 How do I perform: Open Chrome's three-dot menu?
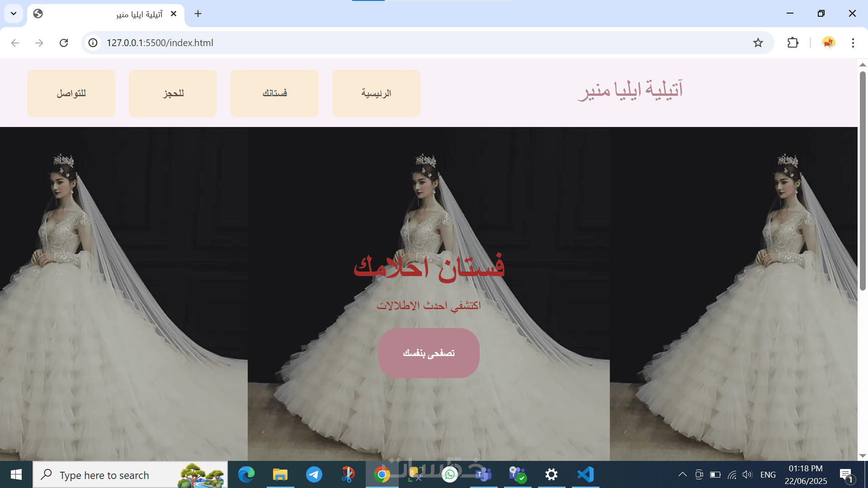pos(853,43)
